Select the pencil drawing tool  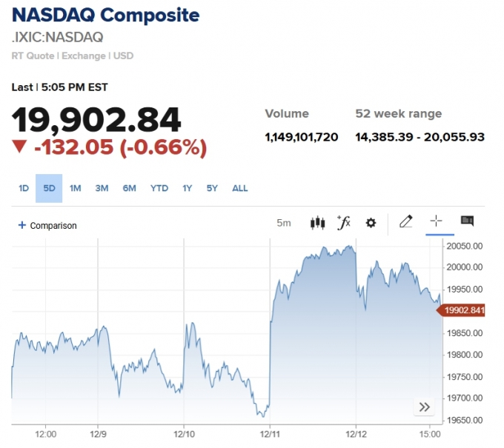point(405,221)
